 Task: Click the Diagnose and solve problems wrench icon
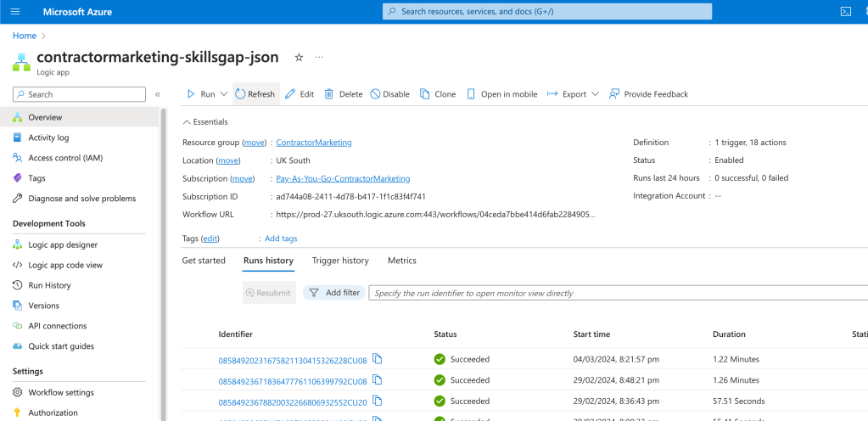tap(18, 199)
